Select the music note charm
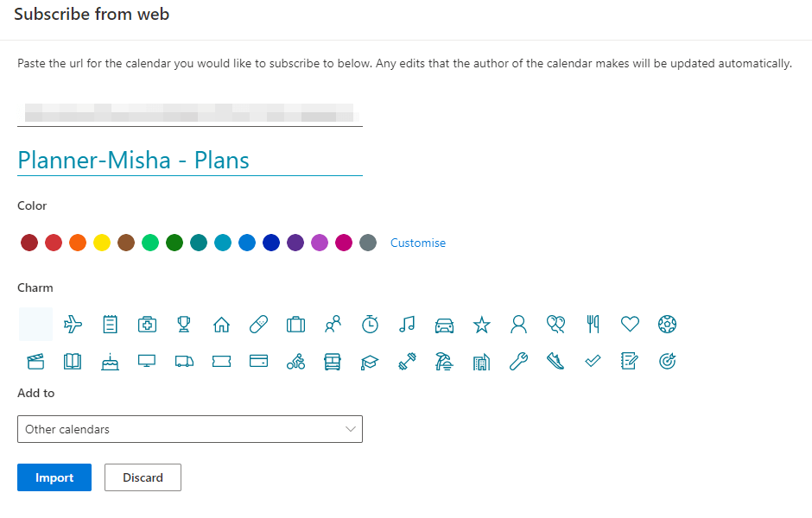The height and width of the screenshot is (518, 812). pos(407,325)
